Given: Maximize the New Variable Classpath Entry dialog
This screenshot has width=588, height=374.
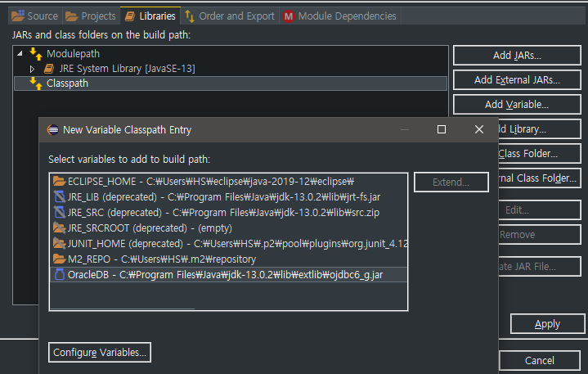Looking at the screenshot, I should [442, 129].
